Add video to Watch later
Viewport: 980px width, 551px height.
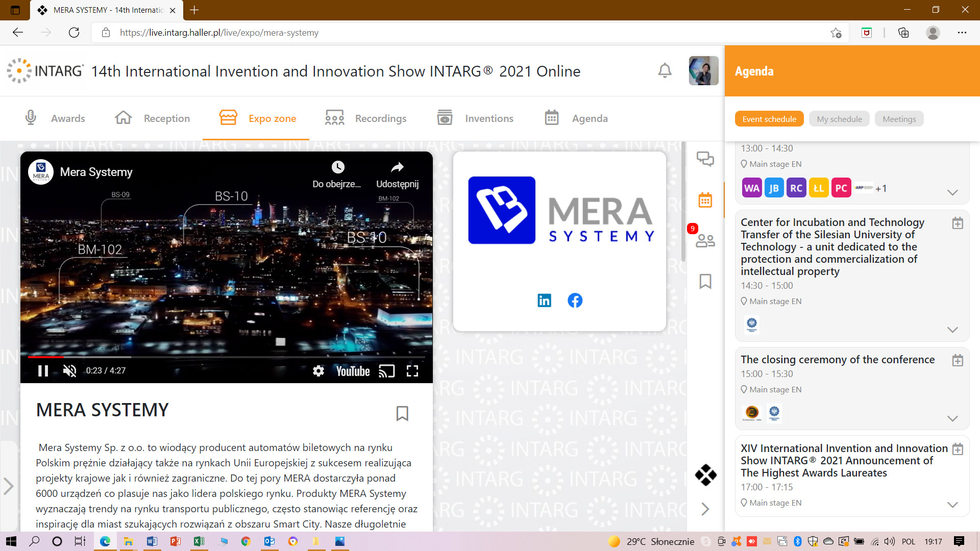tap(337, 174)
